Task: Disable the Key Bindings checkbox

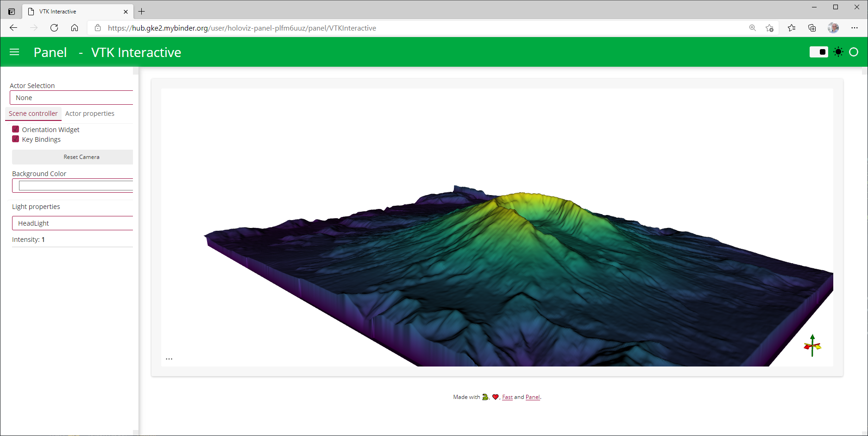Action: [16, 139]
